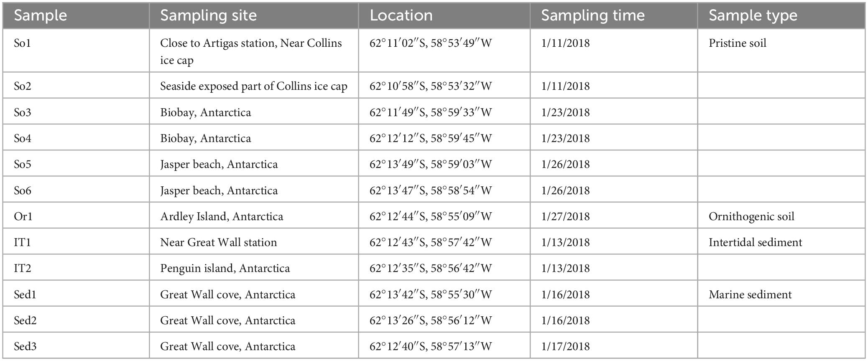The height and width of the screenshot is (361, 868).
Task: Click the 1/17/2018 sampling time cell
Action: (614, 346)
